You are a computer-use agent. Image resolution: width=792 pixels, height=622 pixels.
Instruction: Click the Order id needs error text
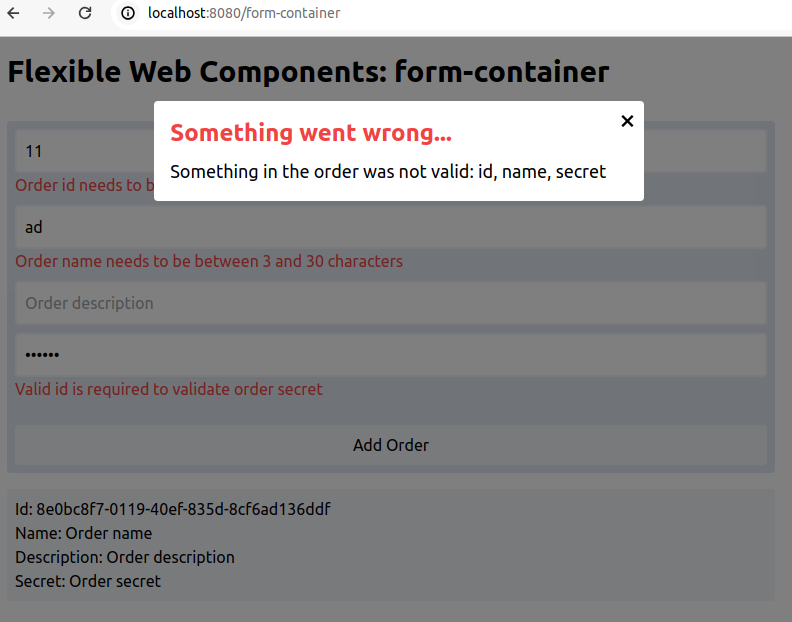click(x=84, y=185)
